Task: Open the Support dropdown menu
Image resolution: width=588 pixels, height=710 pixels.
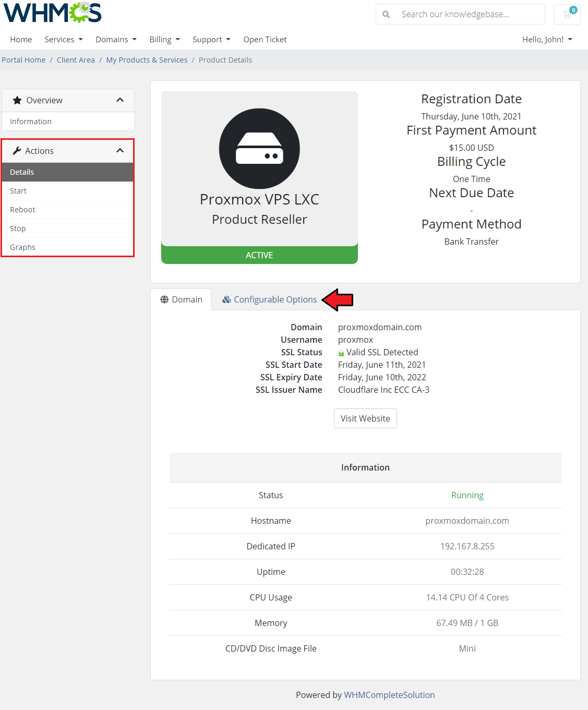Action: pos(211,40)
